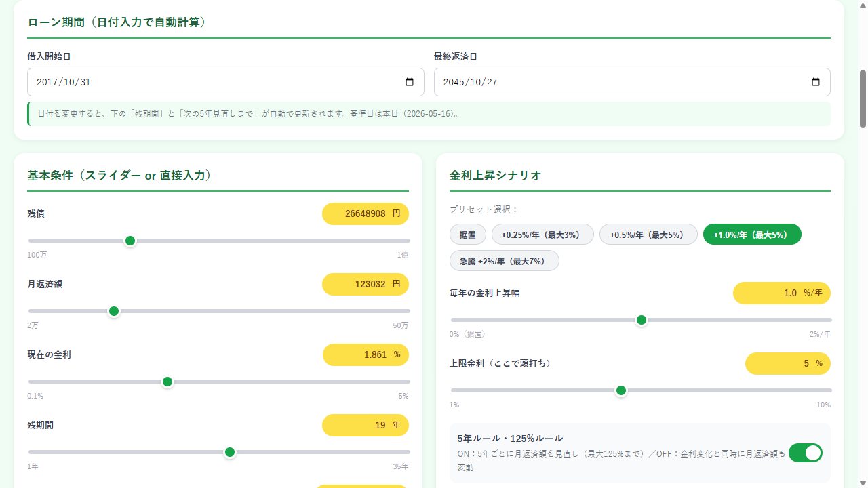This screenshot has height=488, width=868.
Task: Click the 残期間 slider handle
Action: pos(230,452)
